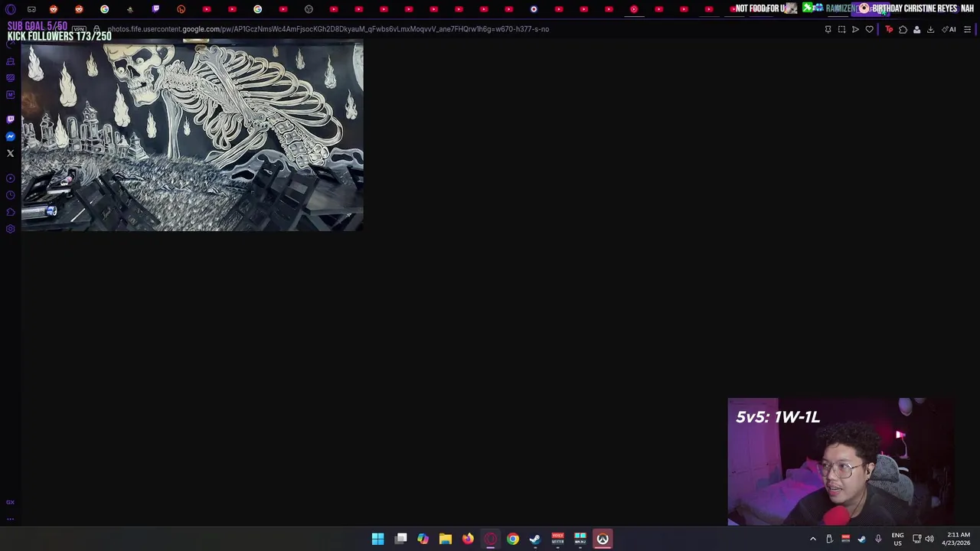The width and height of the screenshot is (980, 551).
Task: Open My Flow send arrow icon
Action: (855, 29)
